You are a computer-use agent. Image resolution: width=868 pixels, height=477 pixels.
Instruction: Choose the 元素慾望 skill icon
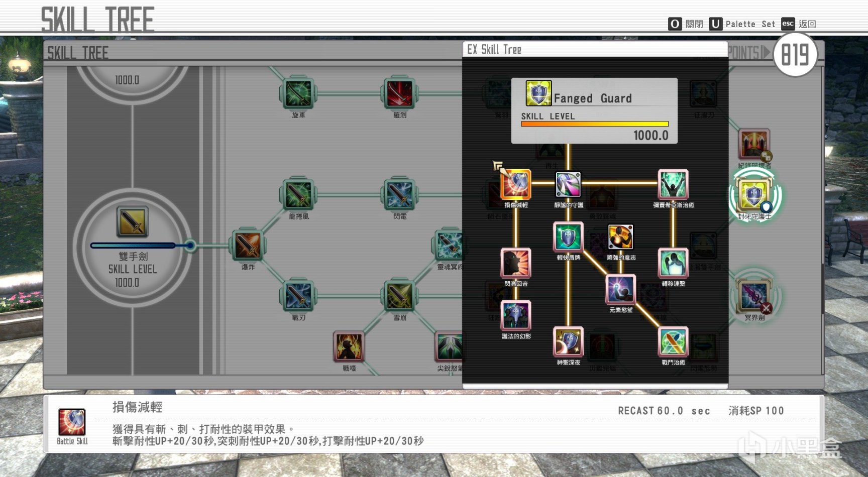(x=620, y=289)
